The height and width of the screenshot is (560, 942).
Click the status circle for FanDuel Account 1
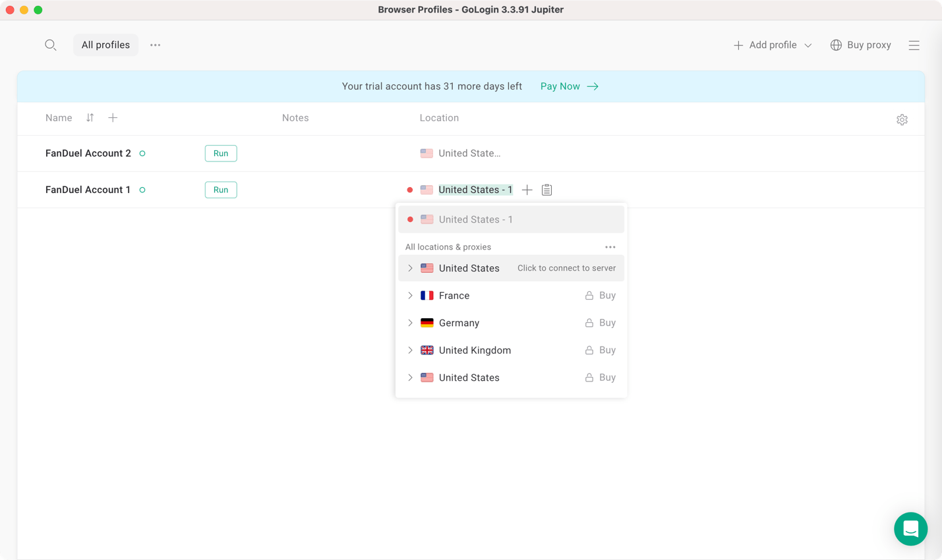pyautogui.click(x=142, y=190)
